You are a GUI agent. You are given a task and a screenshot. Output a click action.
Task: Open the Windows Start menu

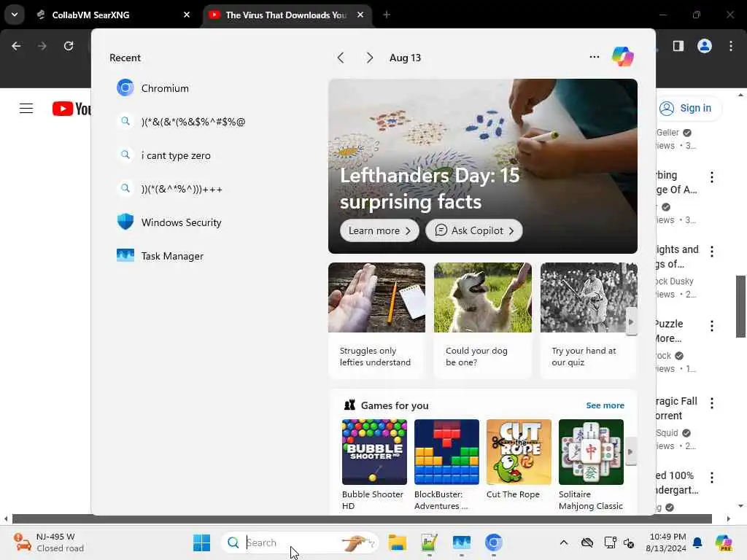point(201,542)
